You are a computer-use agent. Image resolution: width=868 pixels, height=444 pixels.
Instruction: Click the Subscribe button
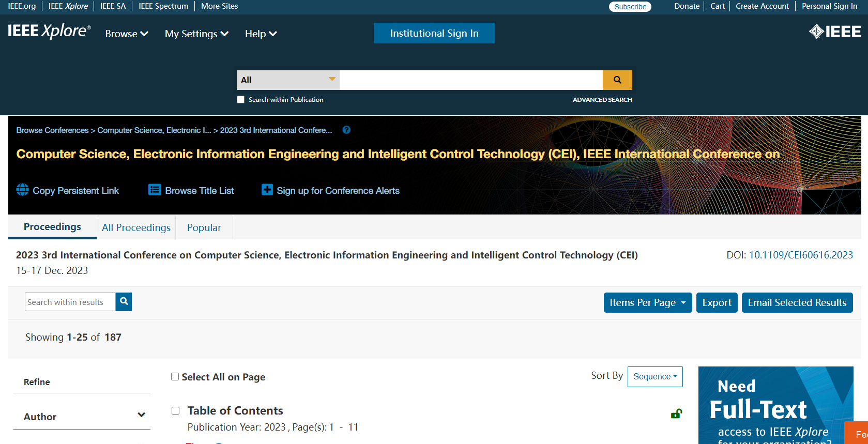(630, 7)
